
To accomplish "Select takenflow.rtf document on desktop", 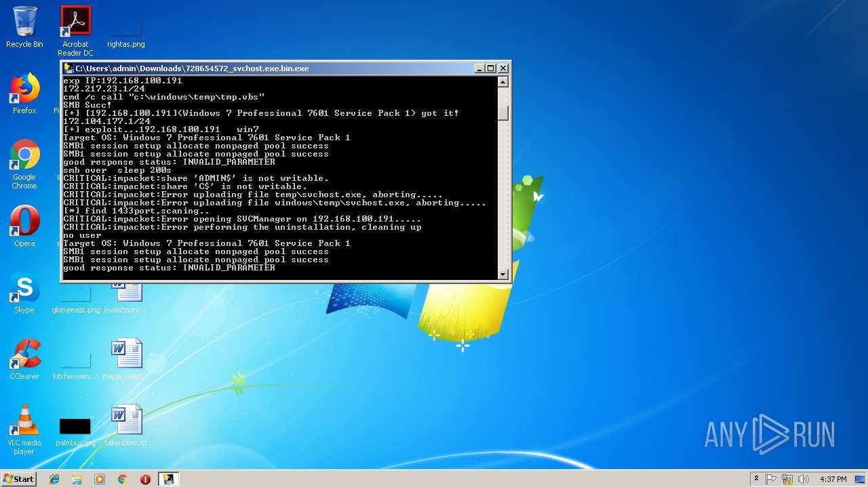I will [x=127, y=426].
